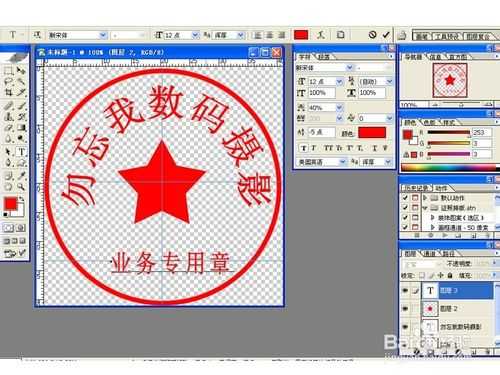The width and height of the screenshot is (500, 375).
Task: Select the Notes tool
Action: point(8,175)
